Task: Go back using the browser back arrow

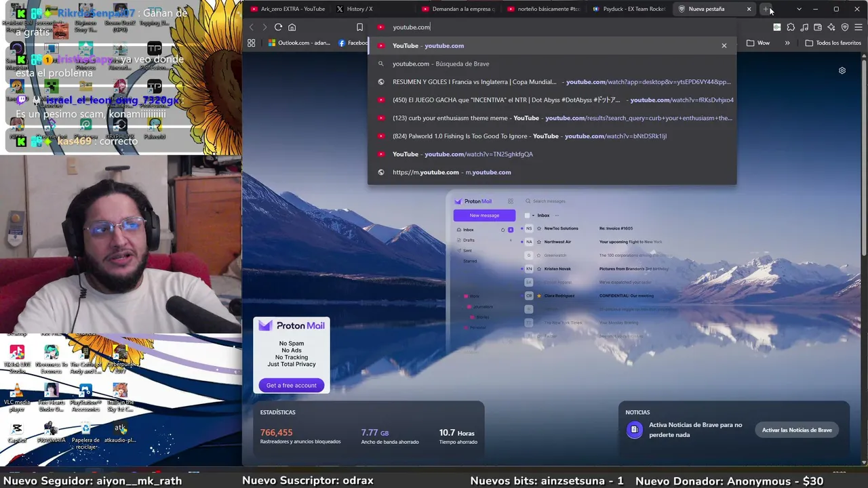Action: point(251,27)
